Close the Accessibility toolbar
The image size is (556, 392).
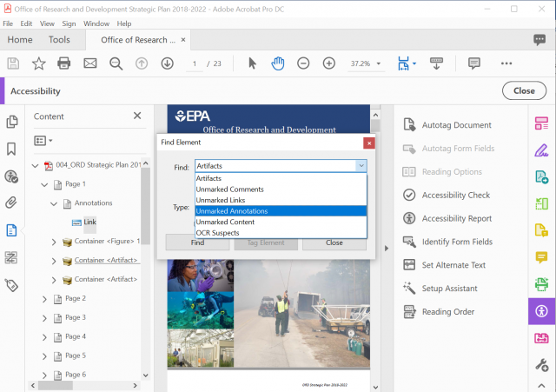click(524, 90)
